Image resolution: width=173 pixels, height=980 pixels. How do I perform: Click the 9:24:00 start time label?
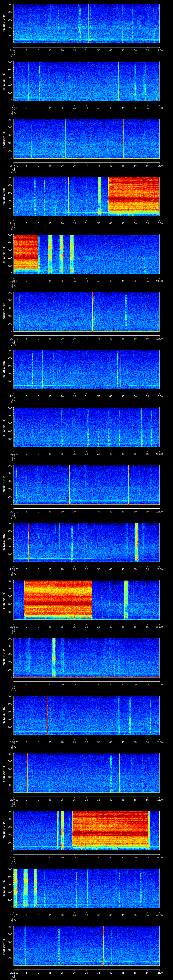coord(14,511)
